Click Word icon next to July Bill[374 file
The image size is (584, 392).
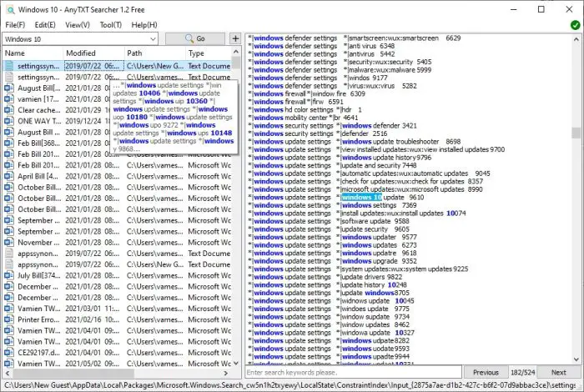pyautogui.click(x=9, y=276)
